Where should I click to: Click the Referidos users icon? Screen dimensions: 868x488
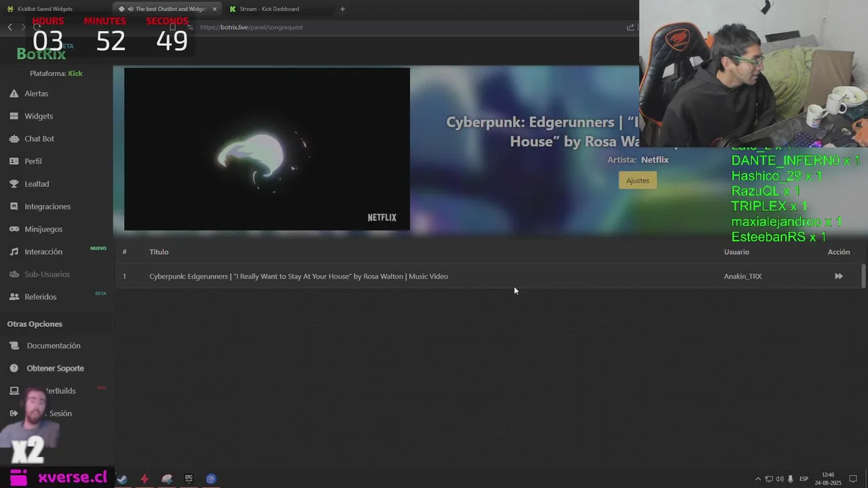point(14,297)
